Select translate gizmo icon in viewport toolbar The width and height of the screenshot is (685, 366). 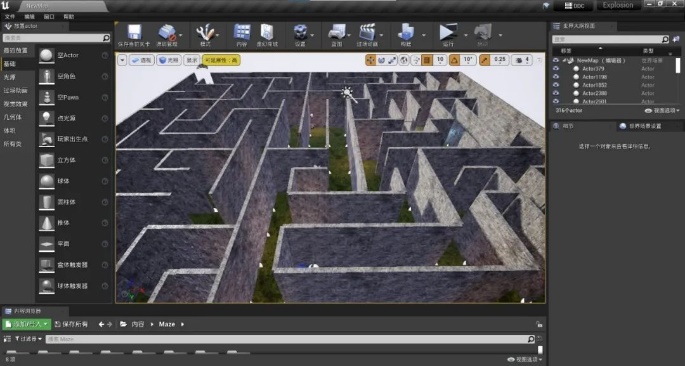370,60
